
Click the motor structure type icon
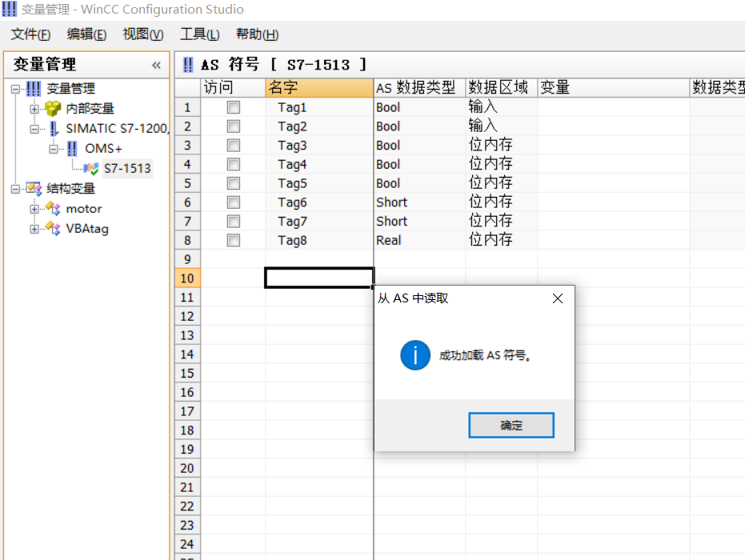pyautogui.click(x=53, y=209)
